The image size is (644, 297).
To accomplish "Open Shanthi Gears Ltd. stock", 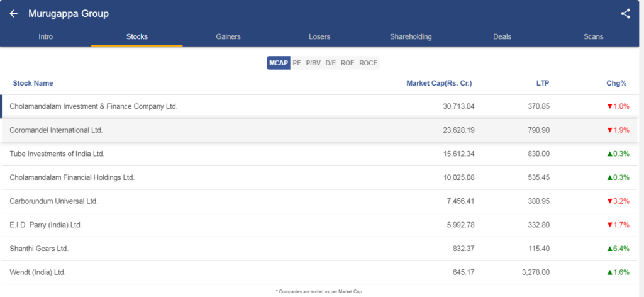I will point(39,249).
